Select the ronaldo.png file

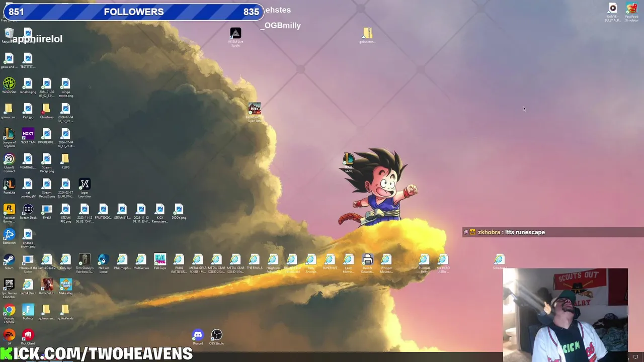coord(28,85)
